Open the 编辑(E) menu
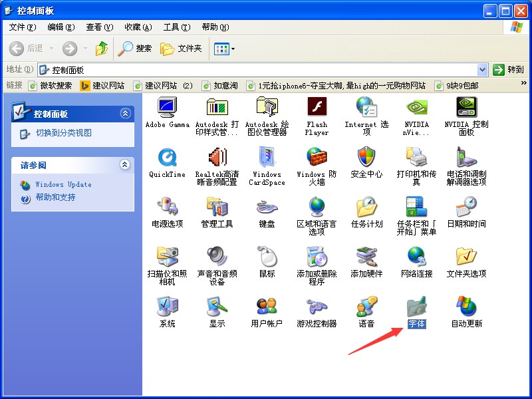This screenshot has width=532, height=399. 61,27
